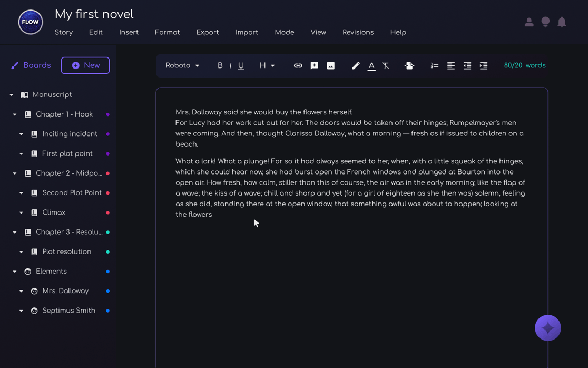Viewport: 588px width, 368px height.
Task: Toggle underline formatting
Action: pyautogui.click(x=241, y=66)
